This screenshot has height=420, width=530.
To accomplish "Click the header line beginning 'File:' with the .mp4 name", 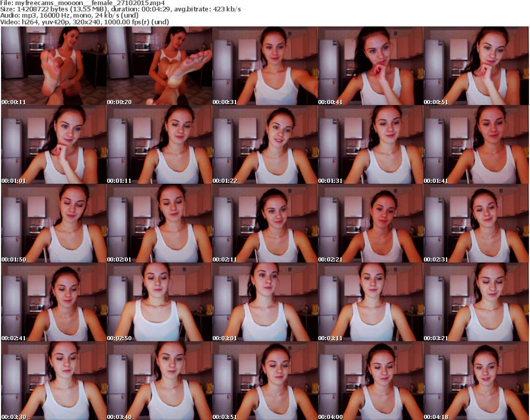I will 82,3.
